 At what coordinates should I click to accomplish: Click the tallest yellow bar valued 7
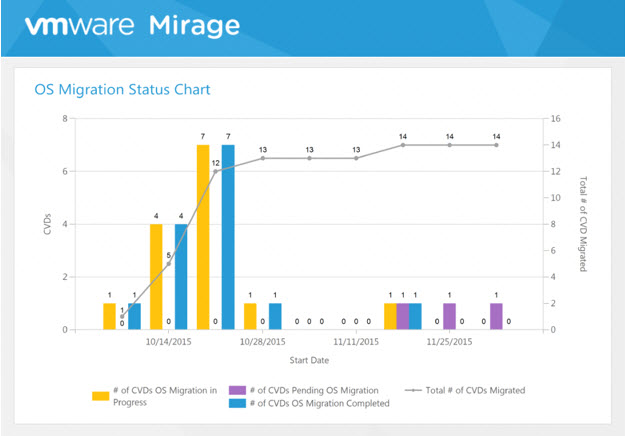point(203,237)
